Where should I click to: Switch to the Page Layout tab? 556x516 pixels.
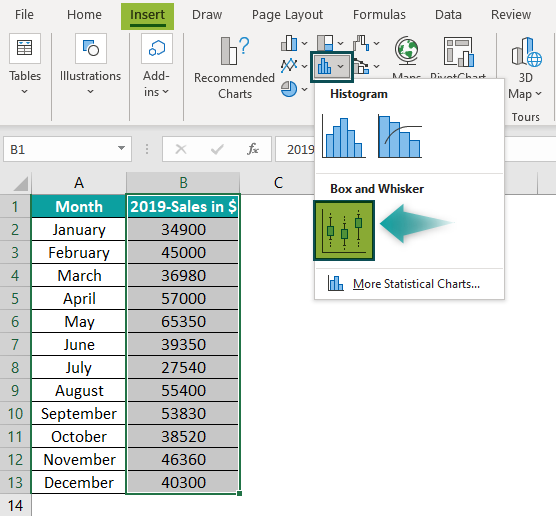287,15
